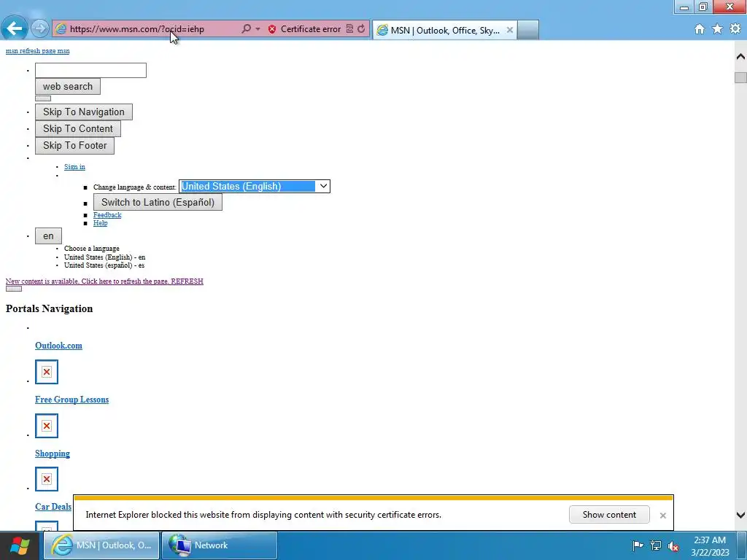
Task: Click the Portals Navigation heading
Action: tap(49, 308)
